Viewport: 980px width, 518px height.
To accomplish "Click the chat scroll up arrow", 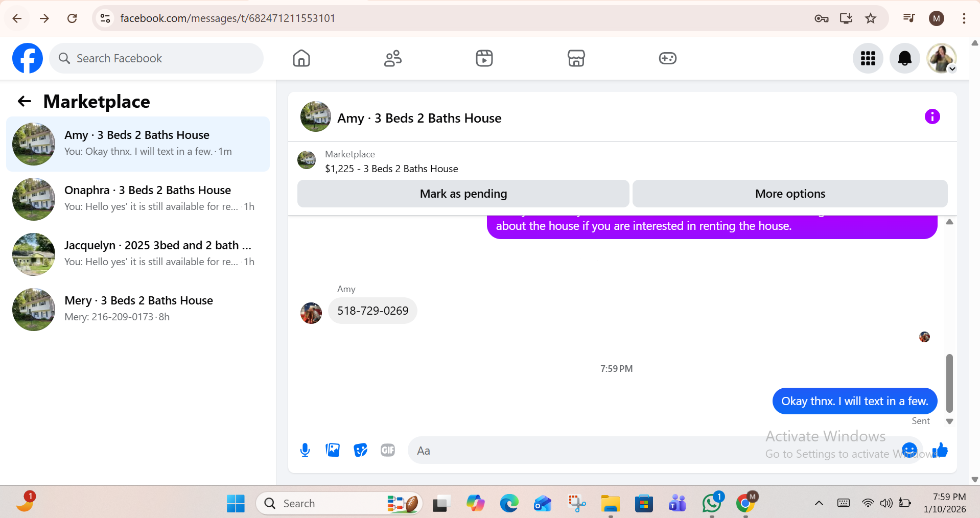I will point(949,222).
